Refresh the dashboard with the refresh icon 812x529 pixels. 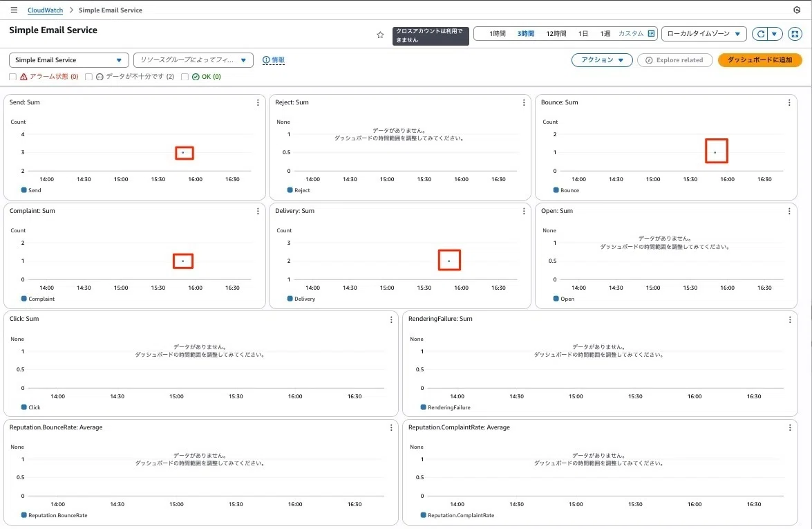(760, 34)
